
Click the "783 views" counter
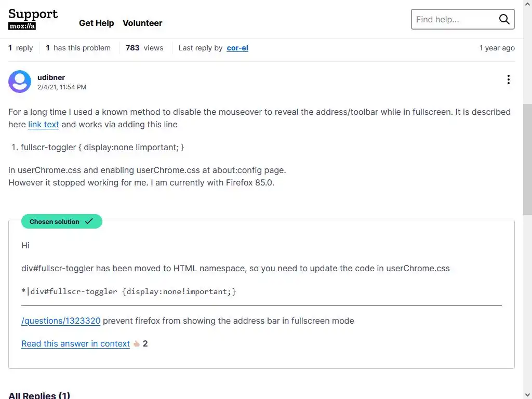point(144,48)
